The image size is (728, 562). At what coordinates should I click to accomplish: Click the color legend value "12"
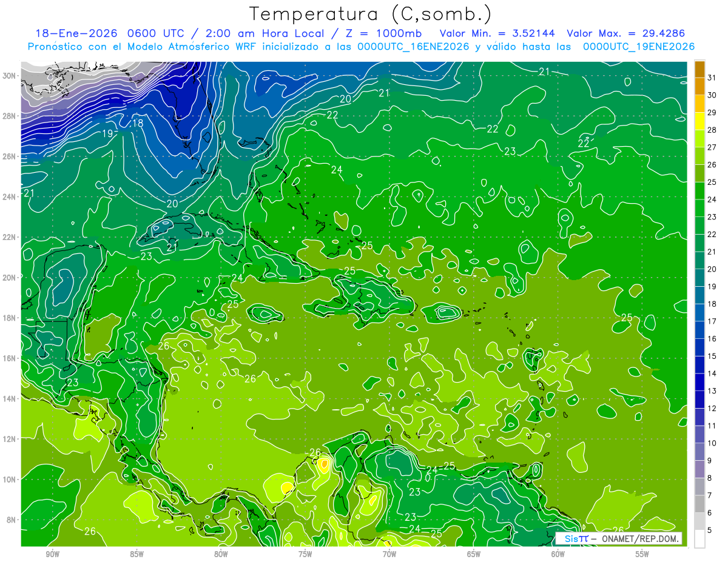(x=712, y=408)
